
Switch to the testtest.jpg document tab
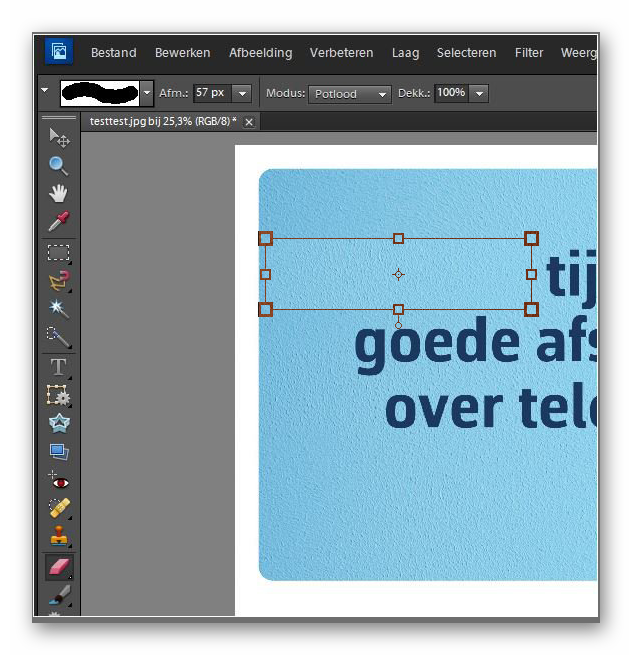(x=162, y=121)
